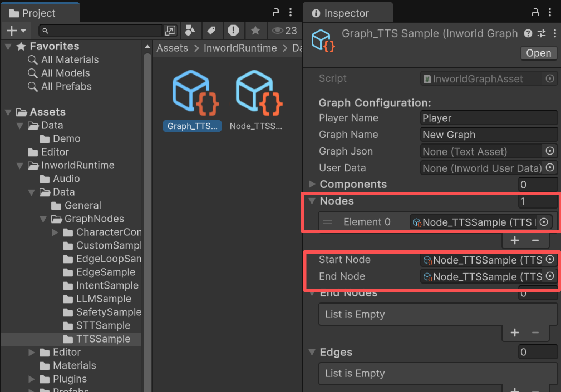Click the Open button in Inspector
The width and height of the screenshot is (561, 392).
539,53
